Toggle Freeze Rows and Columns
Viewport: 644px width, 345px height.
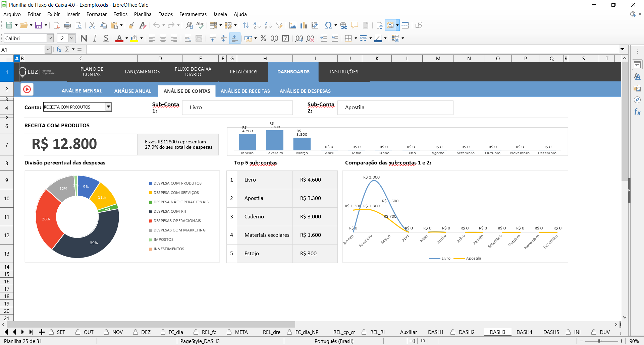pyautogui.click(x=405, y=25)
